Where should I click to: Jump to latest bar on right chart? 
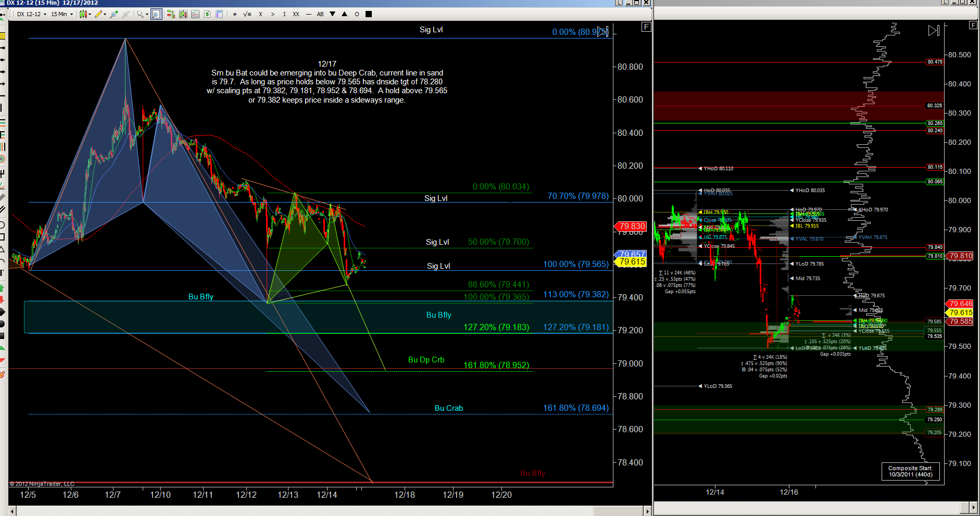coord(934,31)
